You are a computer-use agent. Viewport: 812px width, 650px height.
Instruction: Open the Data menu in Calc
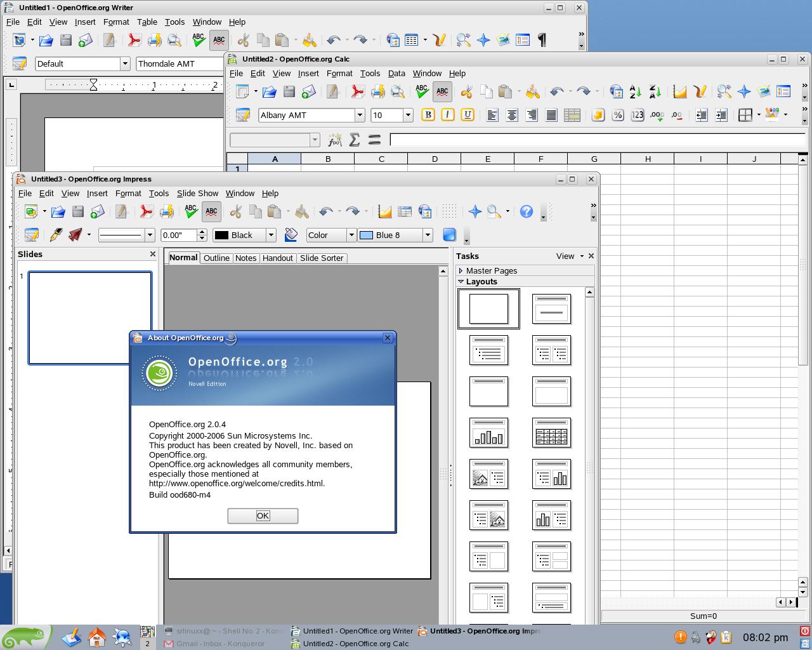pyautogui.click(x=396, y=73)
